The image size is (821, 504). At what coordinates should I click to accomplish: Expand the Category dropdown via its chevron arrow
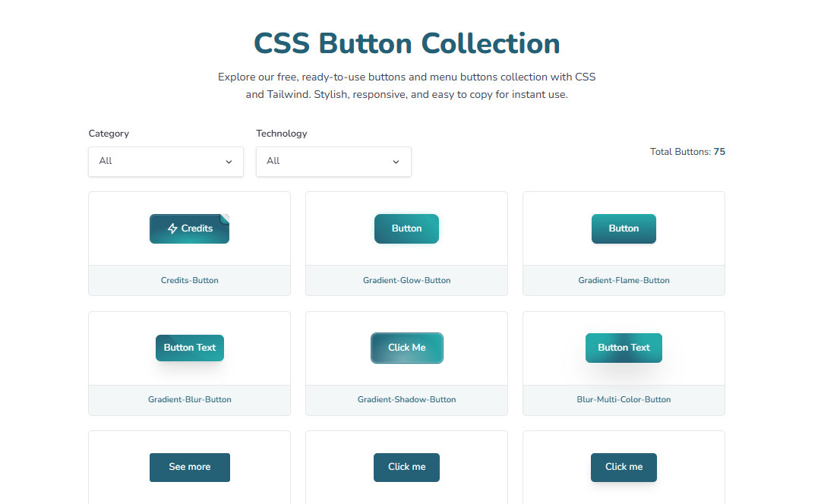(x=229, y=162)
